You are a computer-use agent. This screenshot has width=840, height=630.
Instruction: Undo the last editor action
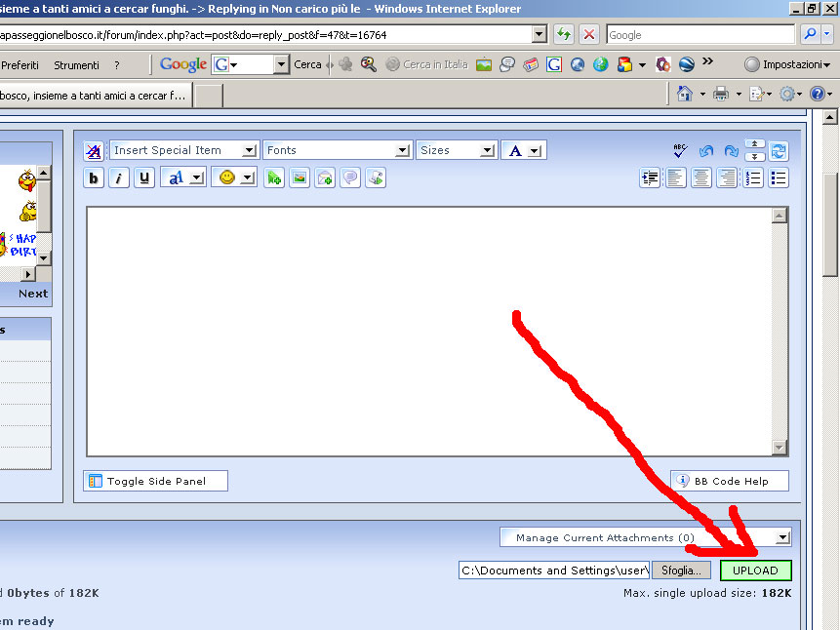click(705, 150)
